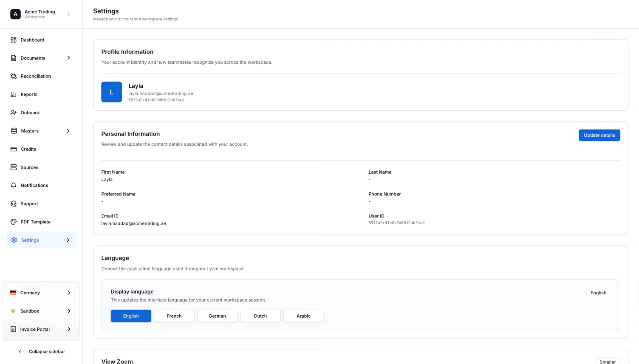Open the Sandbox environment chevron
Screen dimensions: 639x364
click(x=69, y=311)
